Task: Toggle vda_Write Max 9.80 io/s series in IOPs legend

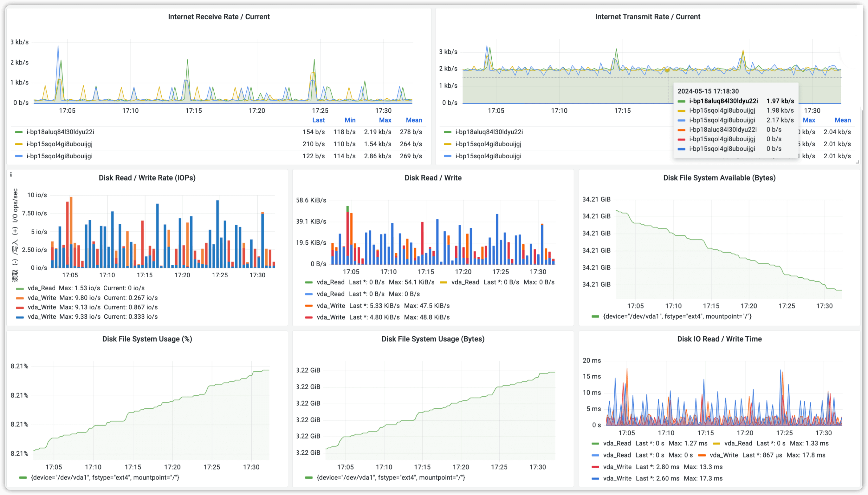Action: coord(42,298)
